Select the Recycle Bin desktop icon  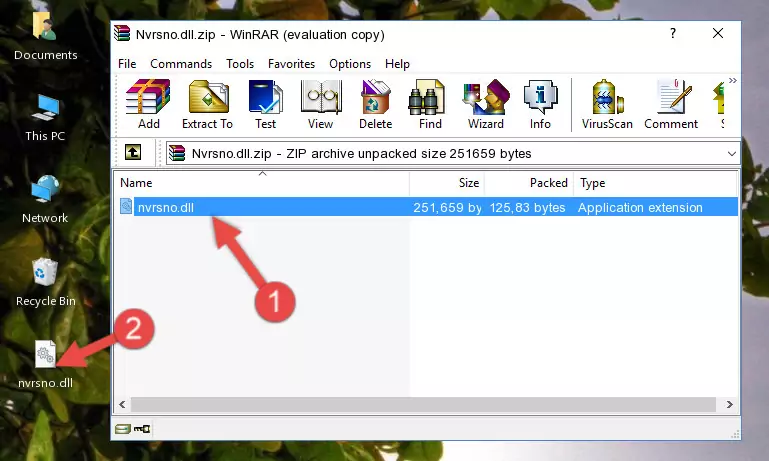pyautogui.click(x=46, y=283)
